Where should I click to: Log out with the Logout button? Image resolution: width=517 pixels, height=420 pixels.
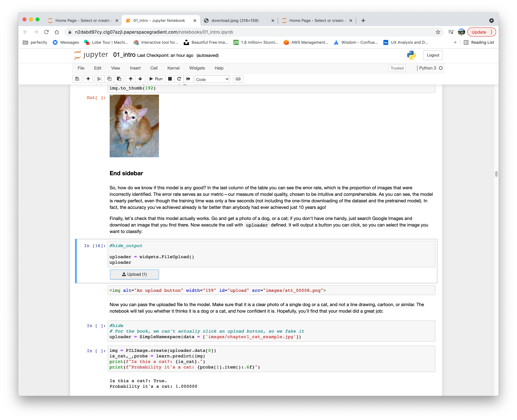433,55
